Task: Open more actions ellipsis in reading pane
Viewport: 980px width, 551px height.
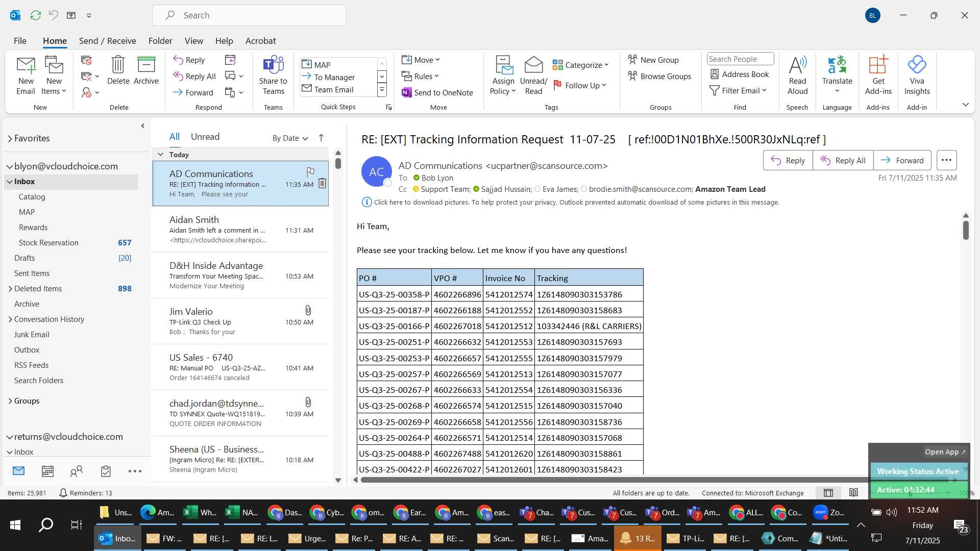Action: click(946, 160)
